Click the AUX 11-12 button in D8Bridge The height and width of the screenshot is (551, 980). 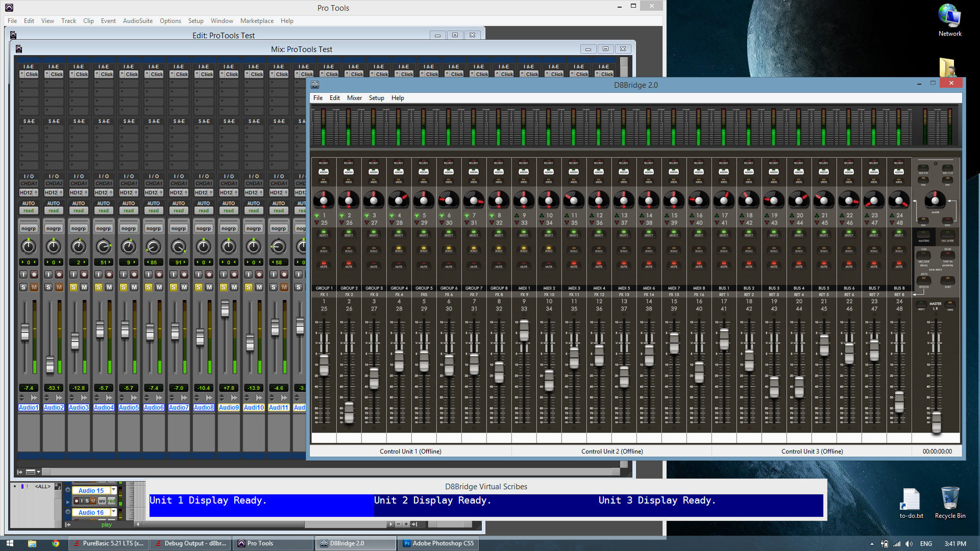point(947,168)
